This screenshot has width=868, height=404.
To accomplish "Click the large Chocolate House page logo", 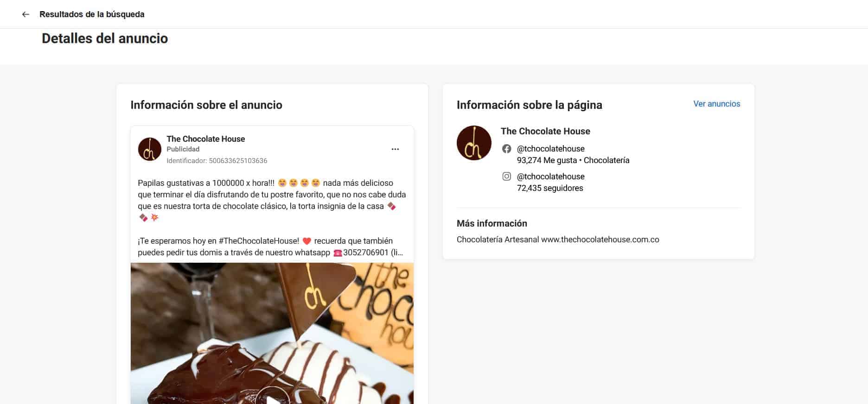I will (474, 143).
